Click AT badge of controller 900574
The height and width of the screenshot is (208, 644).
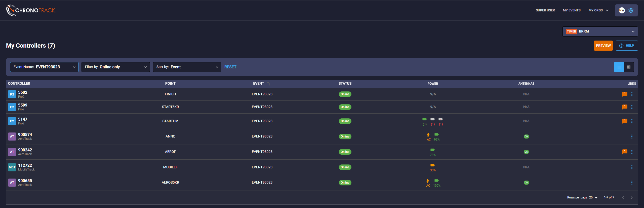(12, 136)
